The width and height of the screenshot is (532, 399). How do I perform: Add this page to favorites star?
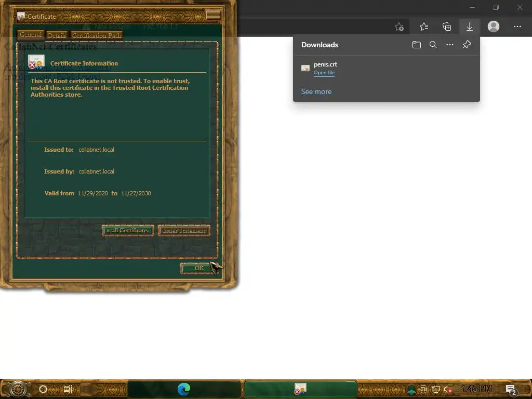pos(400,27)
